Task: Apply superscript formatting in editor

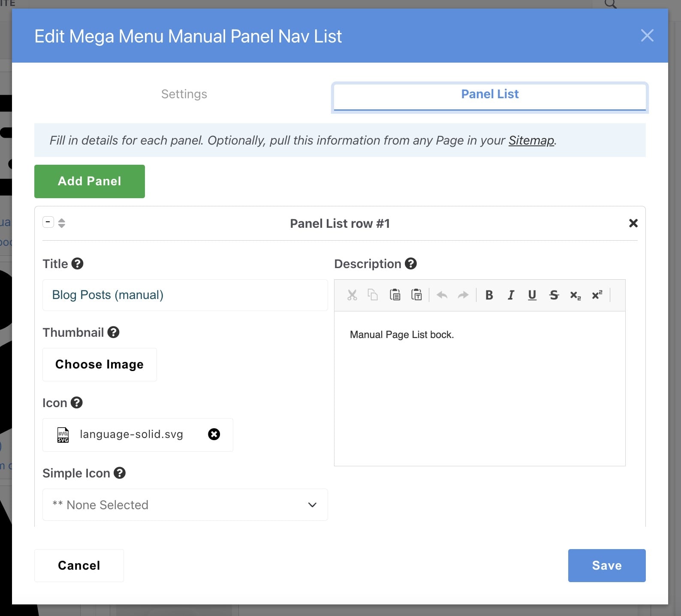Action: pyautogui.click(x=597, y=295)
